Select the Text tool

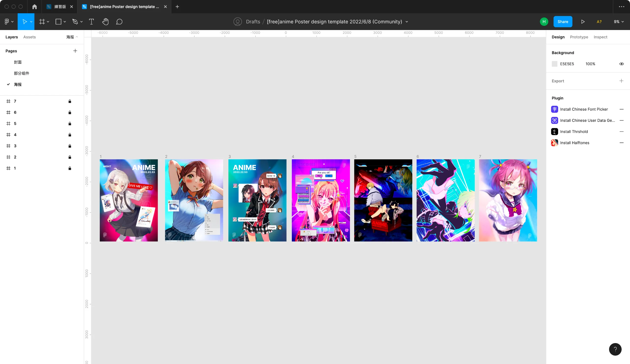tap(92, 22)
